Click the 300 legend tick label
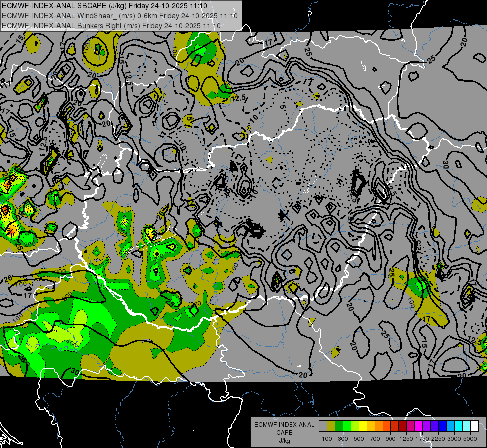The width and height of the screenshot is (487, 448). click(343, 439)
